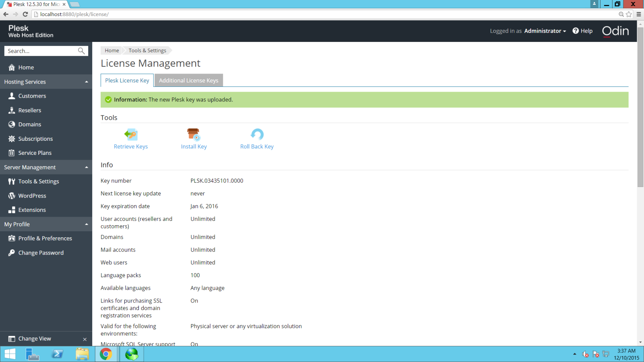The height and width of the screenshot is (362, 644).
Task: Select the Plesk 12.5.30 browser tab
Action: point(35,4)
